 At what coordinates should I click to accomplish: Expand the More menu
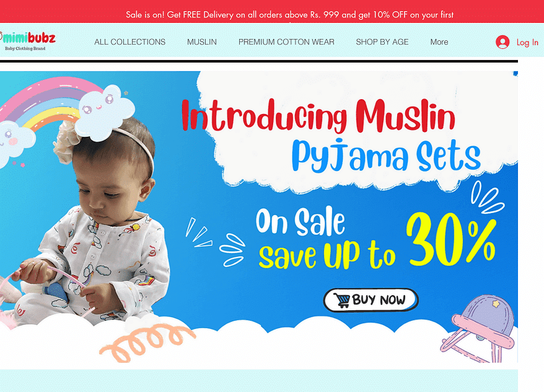[x=439, y=42]
